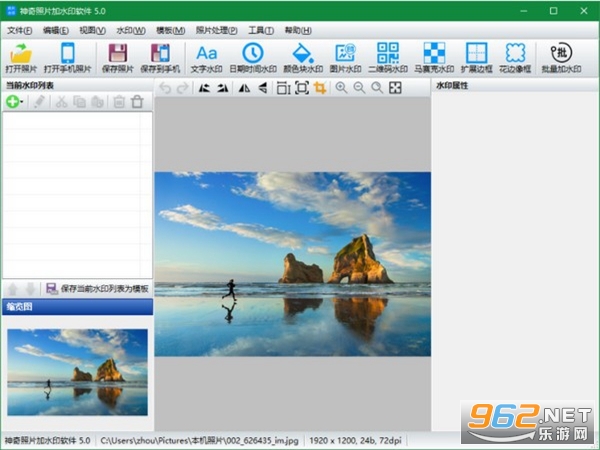Open the 模板(M) menu
Image resolution: width=600 pixels, height=450 pixels.
pos(171,30)
